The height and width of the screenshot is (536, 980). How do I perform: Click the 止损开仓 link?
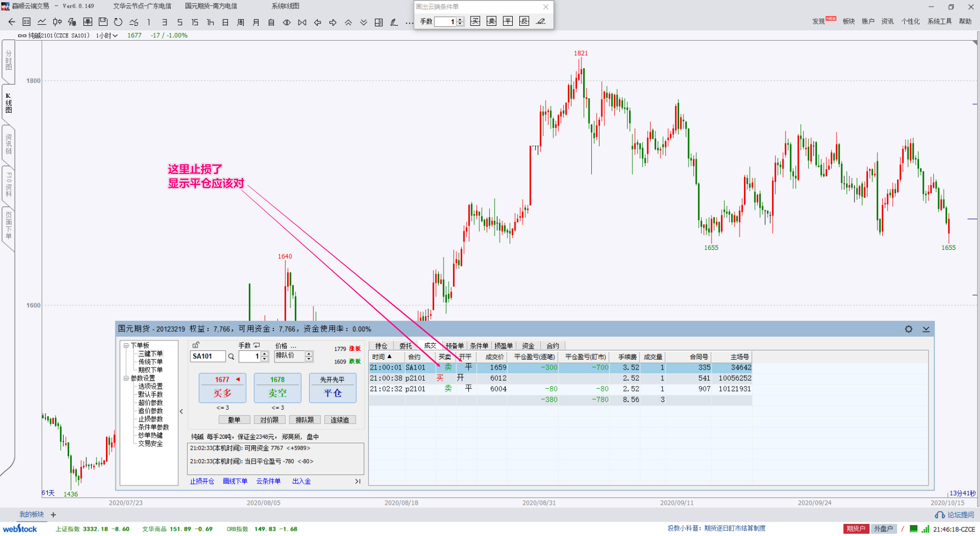(x=202, y=482)
